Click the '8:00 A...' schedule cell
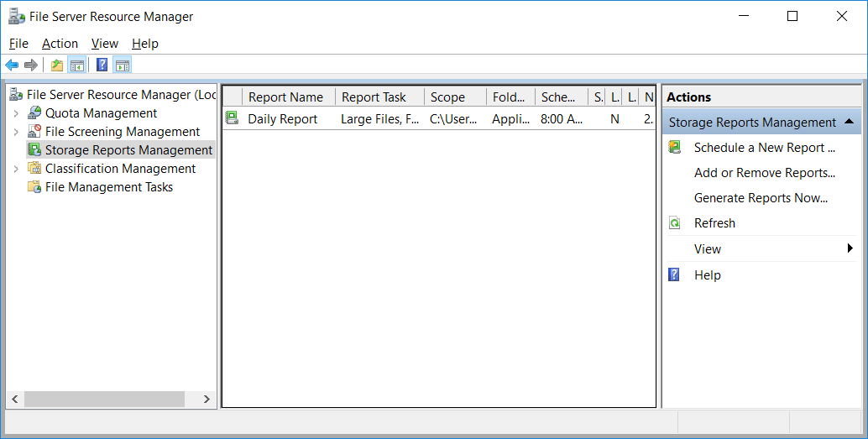This screenshot has height=439, width=868. (562, 119)
